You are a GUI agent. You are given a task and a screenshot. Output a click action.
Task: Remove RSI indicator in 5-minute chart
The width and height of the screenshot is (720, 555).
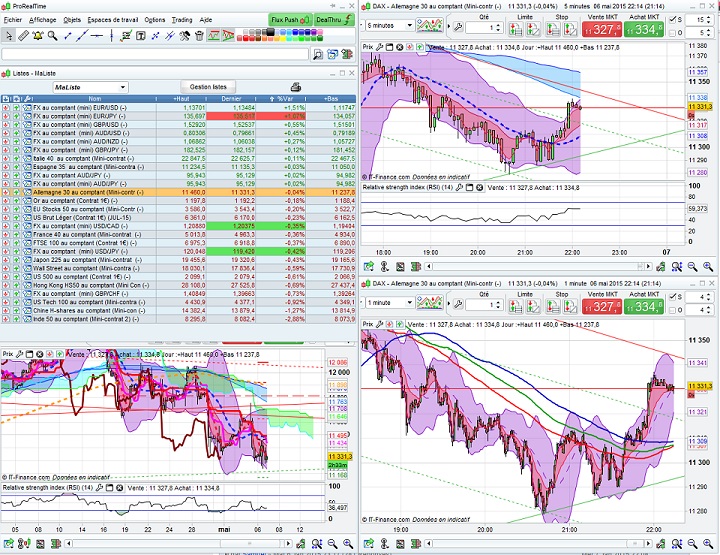pos(479,187)
